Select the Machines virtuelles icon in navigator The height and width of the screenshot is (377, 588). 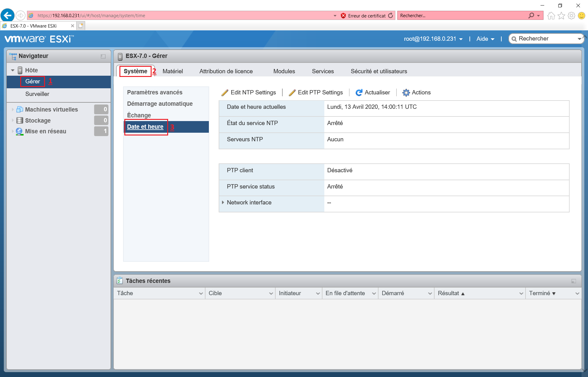(x=20, y=109)
